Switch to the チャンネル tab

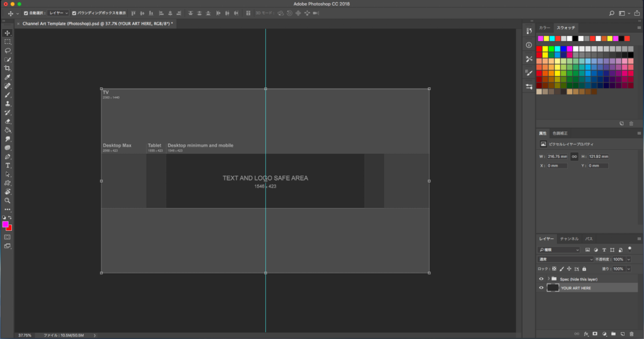[569, 239]
